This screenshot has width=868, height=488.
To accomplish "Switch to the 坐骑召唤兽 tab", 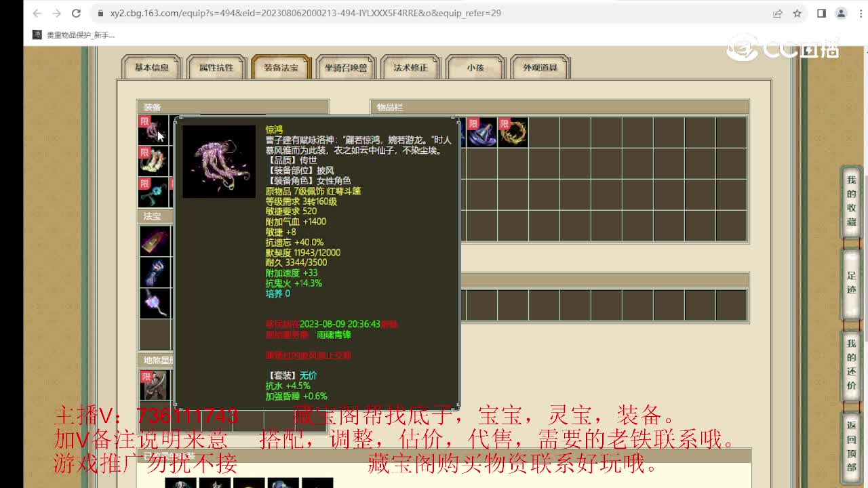I will click(x=345, y=66).
